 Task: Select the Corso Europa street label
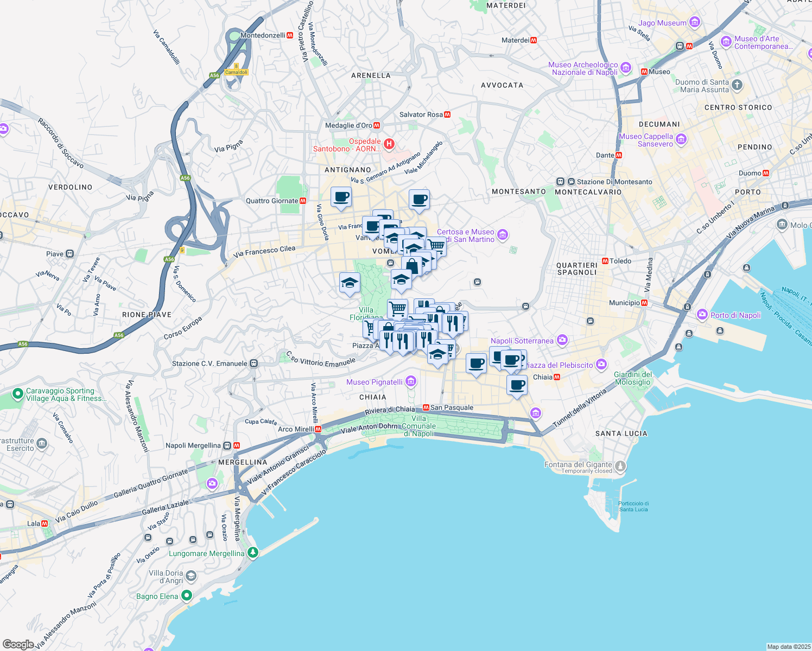pos(183,328)
